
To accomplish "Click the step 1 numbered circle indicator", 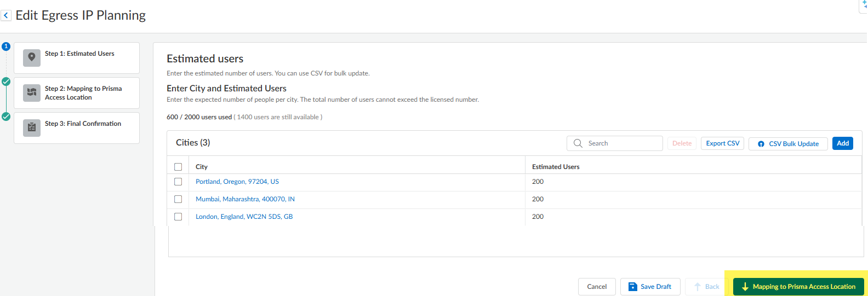I will point(6,47).
